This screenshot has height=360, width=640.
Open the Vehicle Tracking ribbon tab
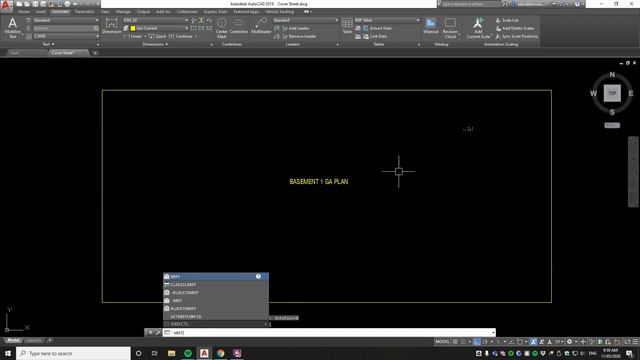[280, 12]
